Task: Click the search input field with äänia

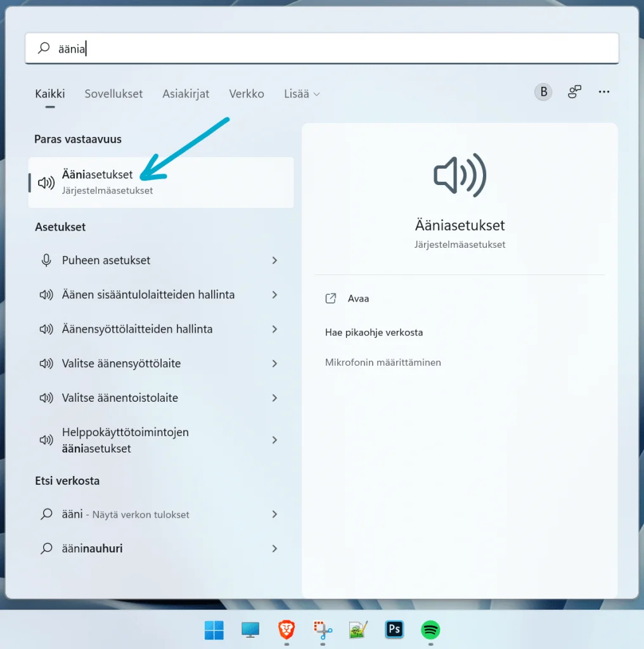Action: coord(322,48)
